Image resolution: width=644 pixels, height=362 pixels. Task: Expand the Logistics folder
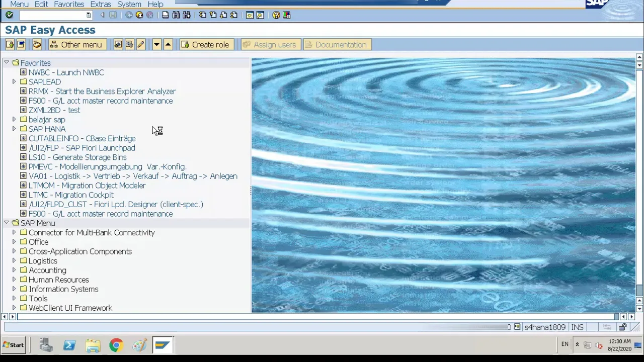tap(14, 261)
